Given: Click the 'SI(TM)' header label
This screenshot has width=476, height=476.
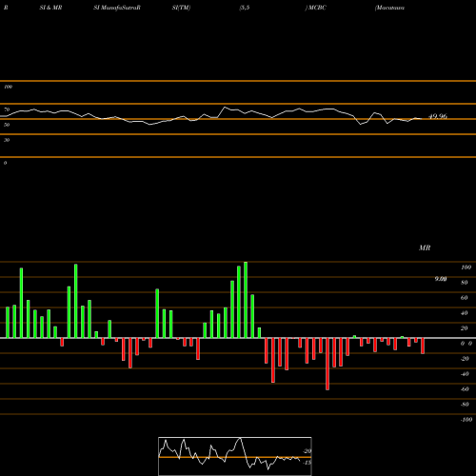Looking at the screenshot, I should (181, 8).
